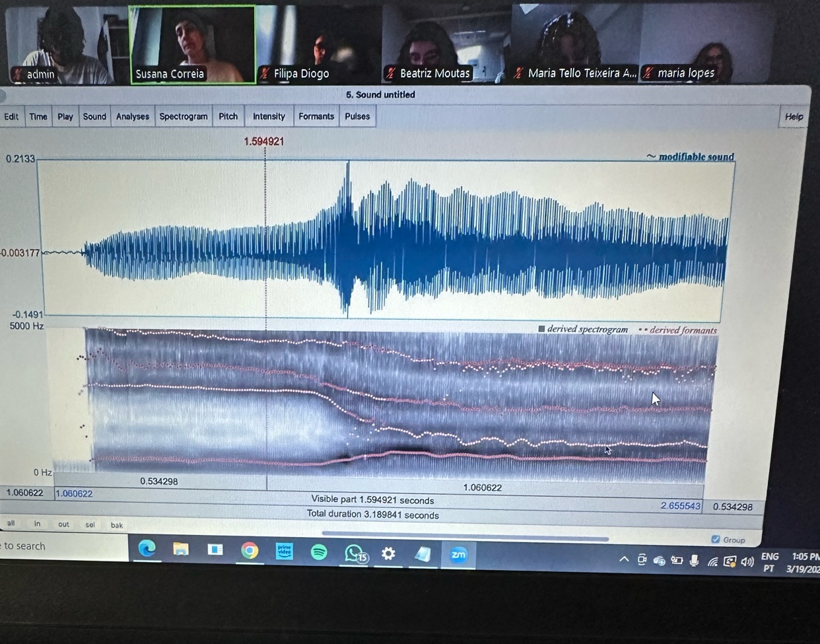Open the clock showing 1:05 PM
Screen dimensions: 820x644
point(805,562)
